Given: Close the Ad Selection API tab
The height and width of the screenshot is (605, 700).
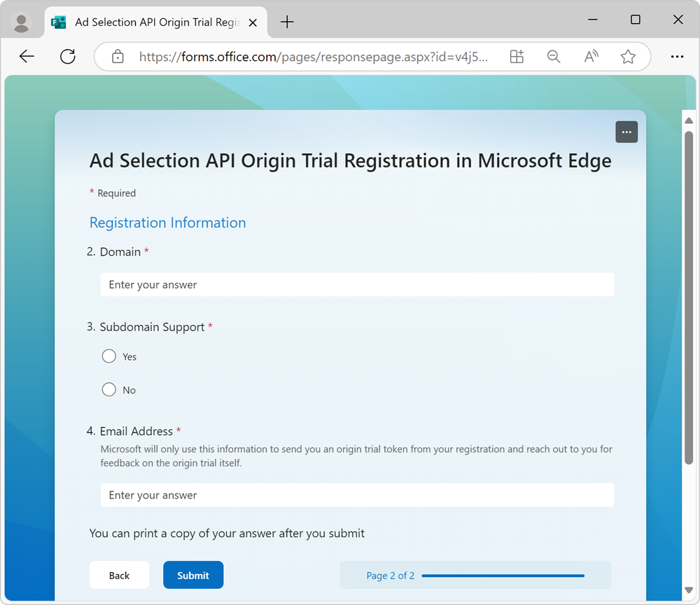Looking at the screenshot, I should click(x=253, y=22).
